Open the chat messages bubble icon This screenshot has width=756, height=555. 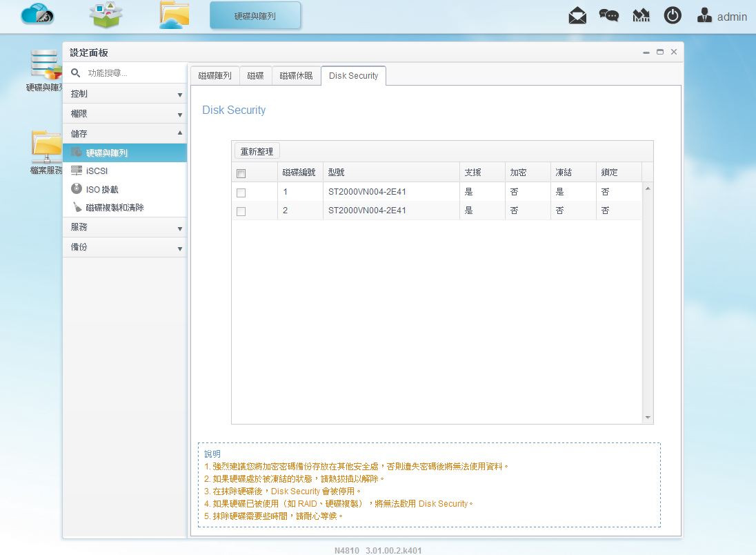[x=609, y=15]
